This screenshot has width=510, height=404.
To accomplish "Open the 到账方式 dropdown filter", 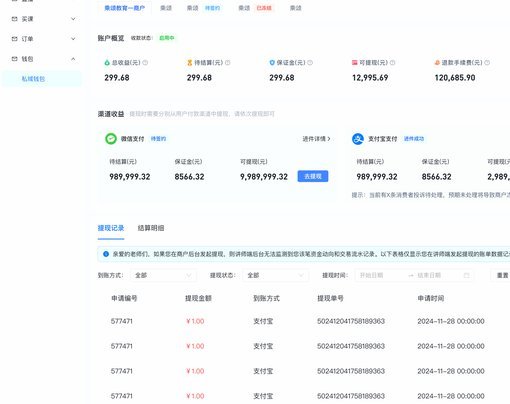I will 163,275.
